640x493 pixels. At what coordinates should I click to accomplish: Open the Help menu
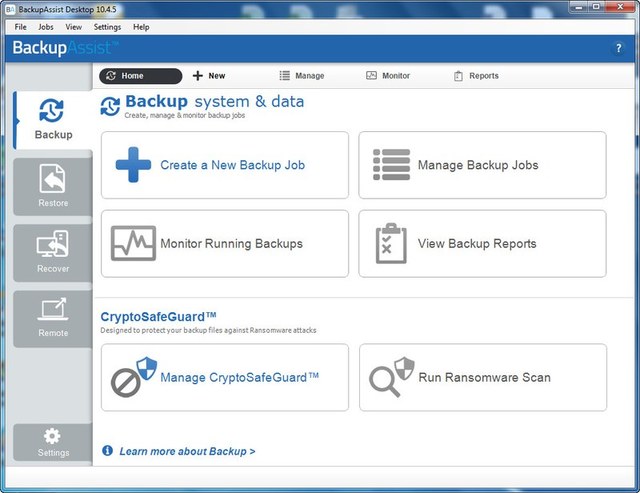141,27
